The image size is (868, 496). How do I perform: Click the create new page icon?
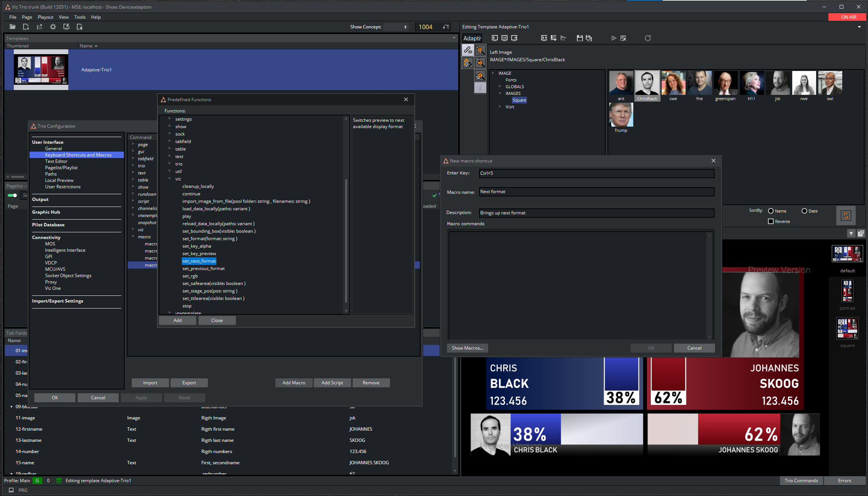pyautogui.click(x=26, y=27)
